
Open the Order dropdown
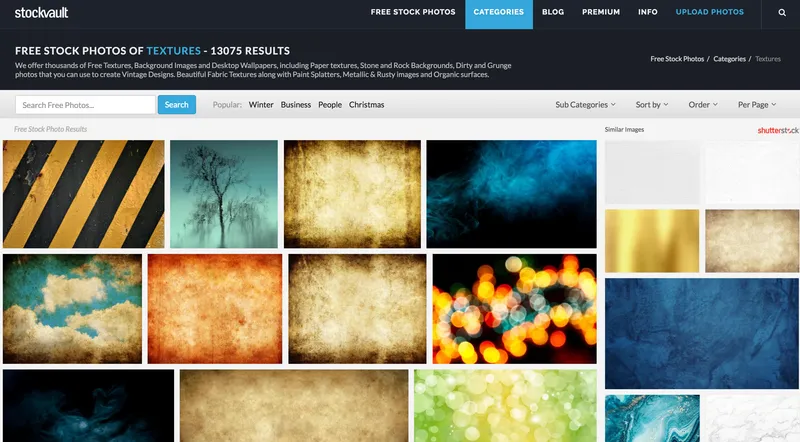click(x=703, y=105)
